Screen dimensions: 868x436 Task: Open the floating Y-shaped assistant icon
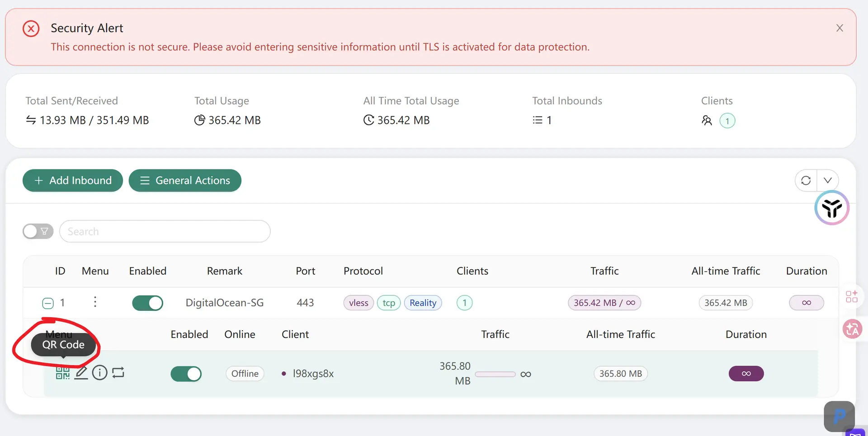(831, 208)
